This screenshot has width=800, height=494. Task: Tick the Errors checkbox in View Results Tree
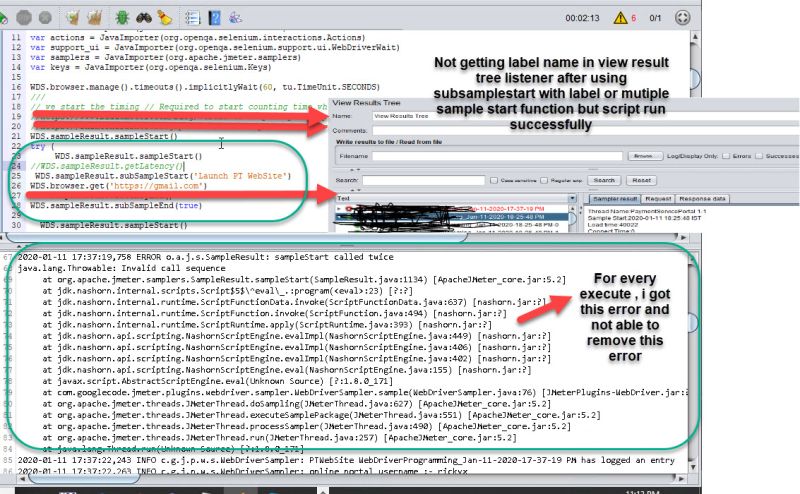726,156
